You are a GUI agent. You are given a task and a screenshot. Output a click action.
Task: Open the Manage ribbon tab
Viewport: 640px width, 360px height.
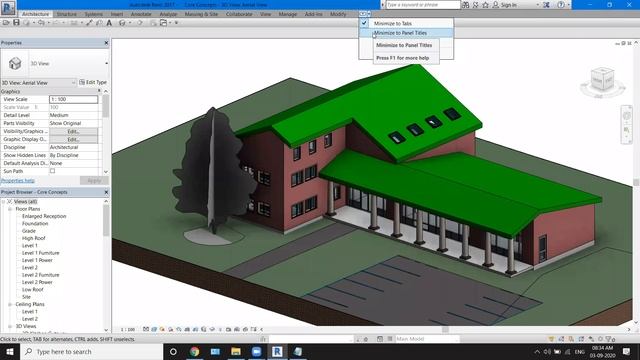pyautogui.click(x=288, y=14)
